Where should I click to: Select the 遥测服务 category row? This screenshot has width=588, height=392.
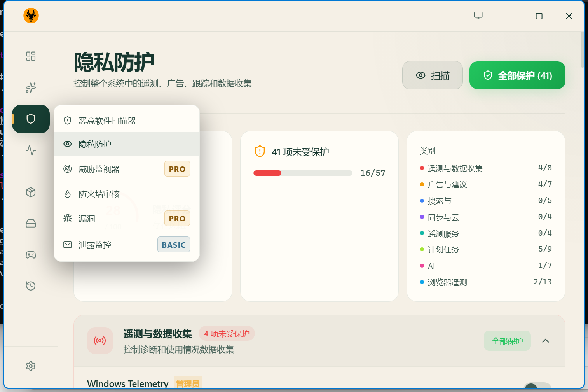tap(486, 233)
